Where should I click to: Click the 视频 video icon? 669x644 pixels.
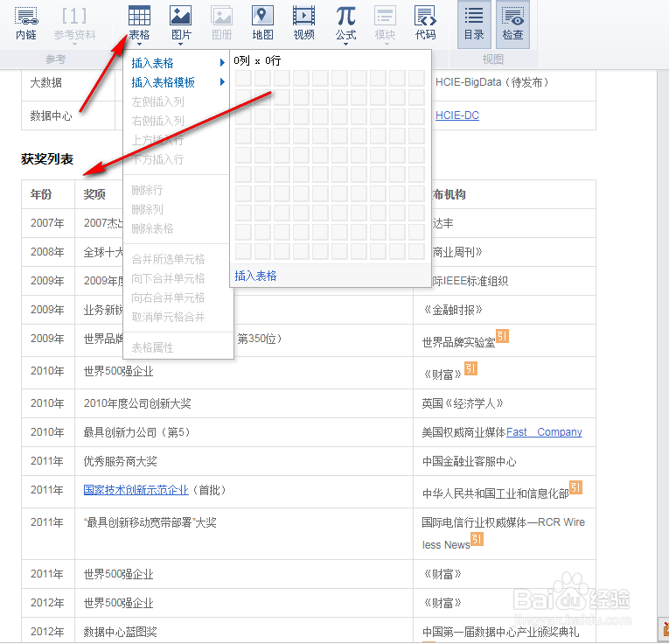[303, 23]
